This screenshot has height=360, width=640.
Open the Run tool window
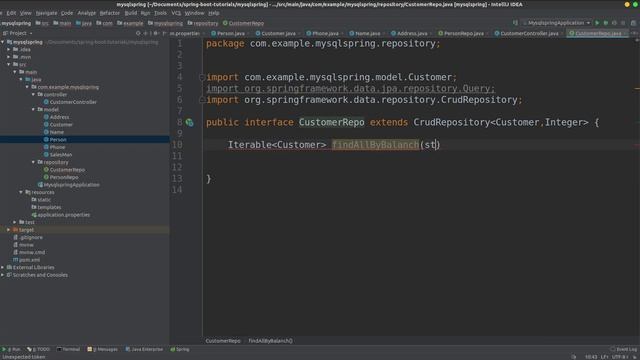point(11,349)
